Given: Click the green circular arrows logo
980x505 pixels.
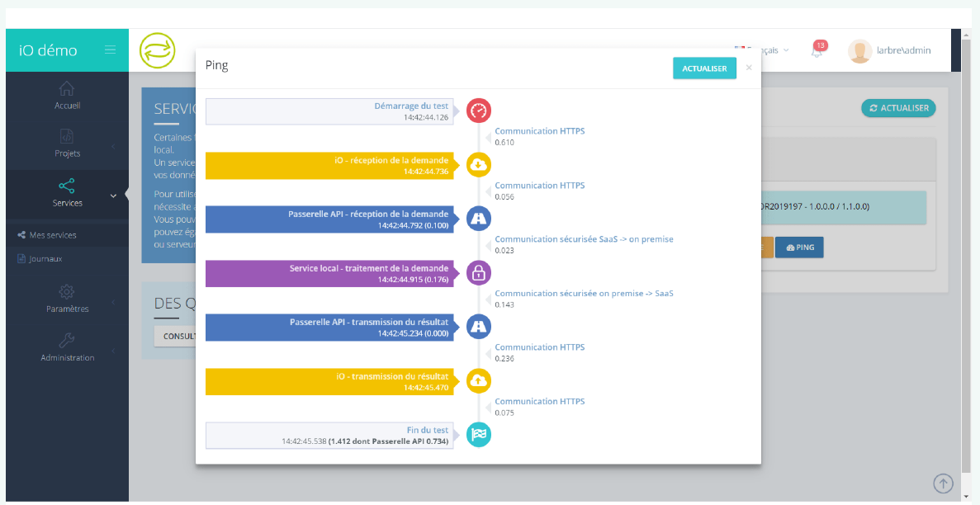Looking at the screenshot, I should point(158,50).
